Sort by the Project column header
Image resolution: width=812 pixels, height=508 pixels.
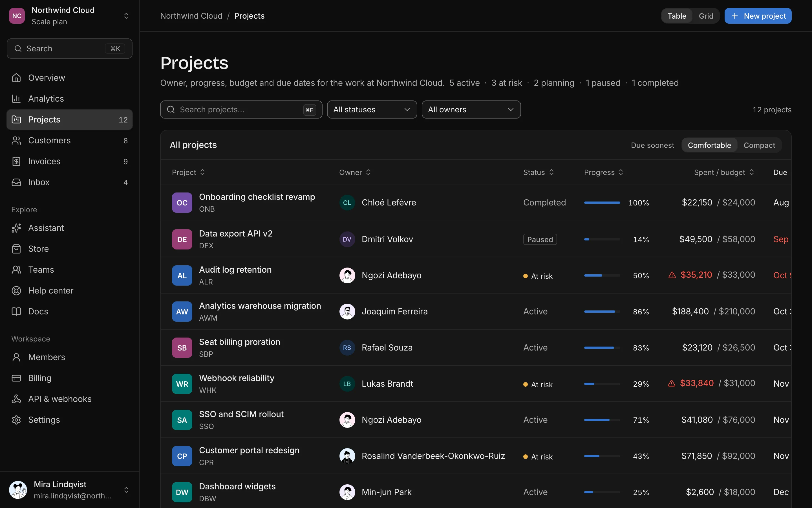coord(188,172)
